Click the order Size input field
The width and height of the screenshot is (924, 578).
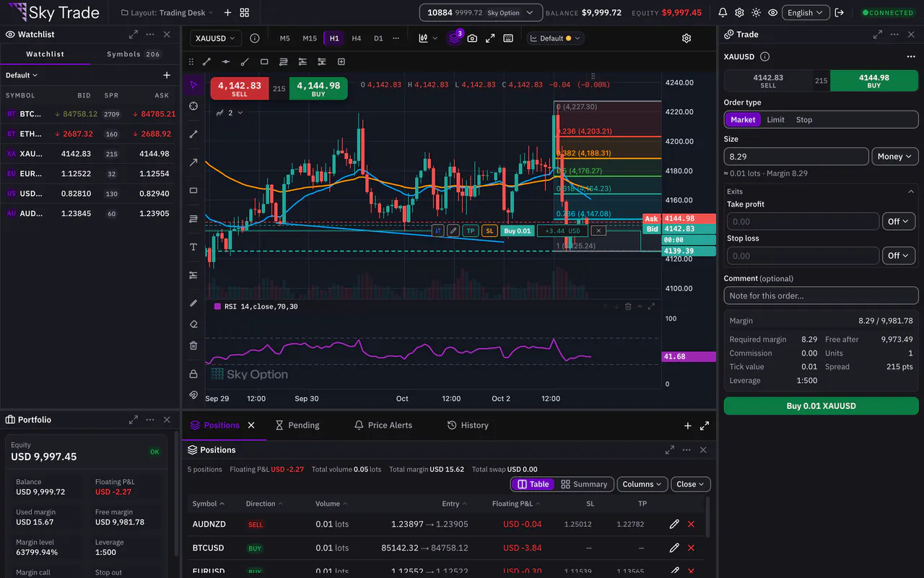tap(796, 156)
